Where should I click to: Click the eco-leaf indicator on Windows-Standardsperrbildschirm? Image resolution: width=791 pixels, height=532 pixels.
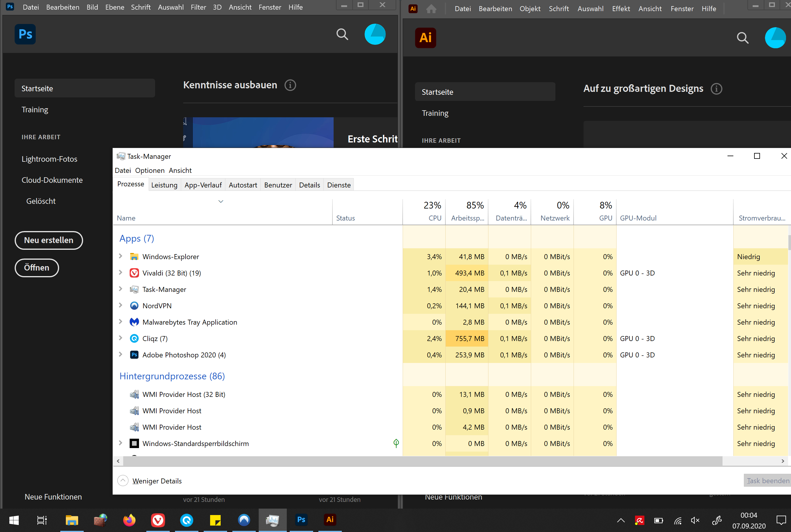[396, 443]
